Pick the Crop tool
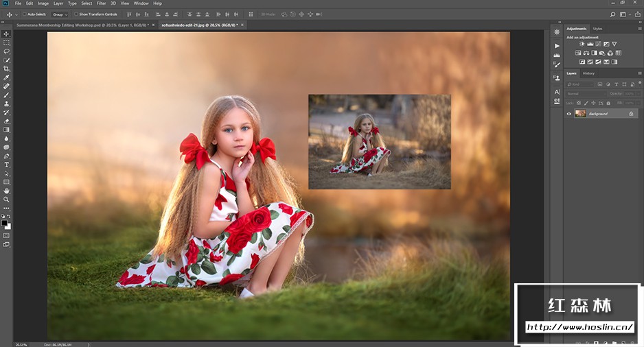The image size is (644, 347). click(7, 69)
